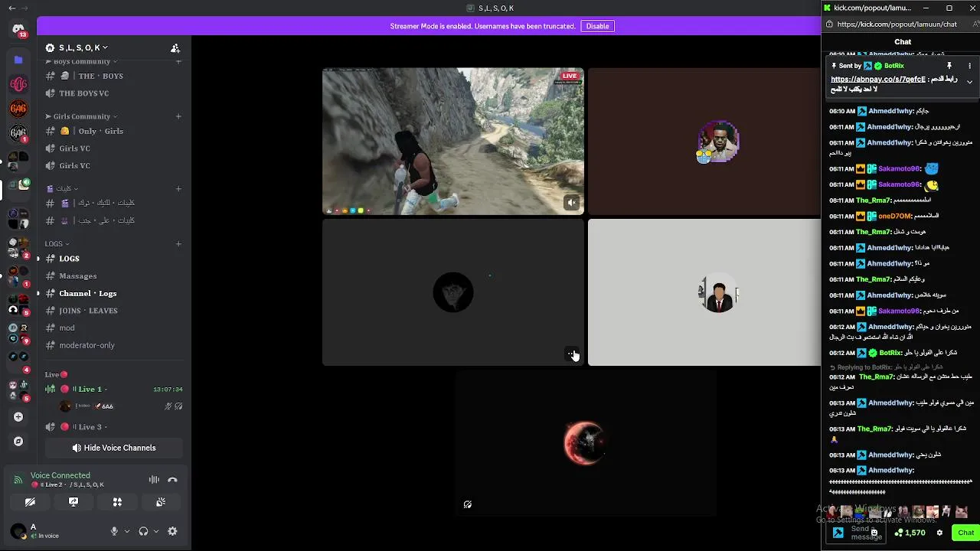Open emoji picker in Kick message box
Viewport: 980px width, 551px height.
[x=874, y=533]
